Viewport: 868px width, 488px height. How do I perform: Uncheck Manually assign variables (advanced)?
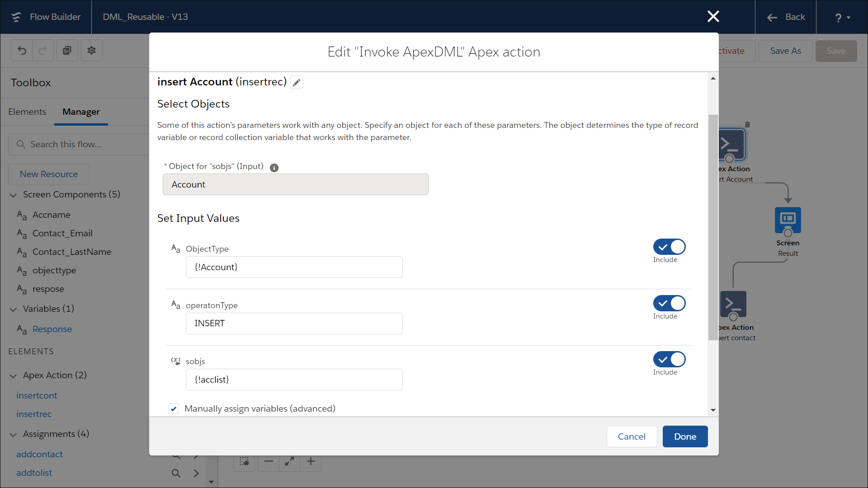[x=173, y=408]
